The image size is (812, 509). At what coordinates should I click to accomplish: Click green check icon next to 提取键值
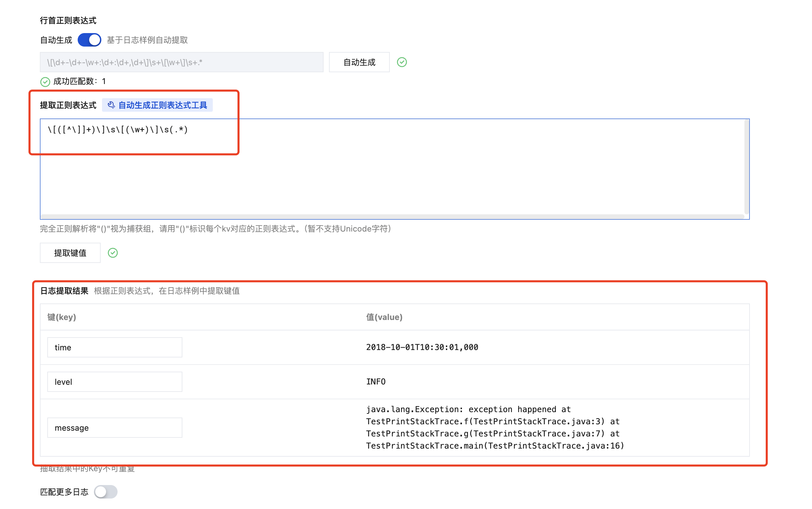click(x=112, y=253)
